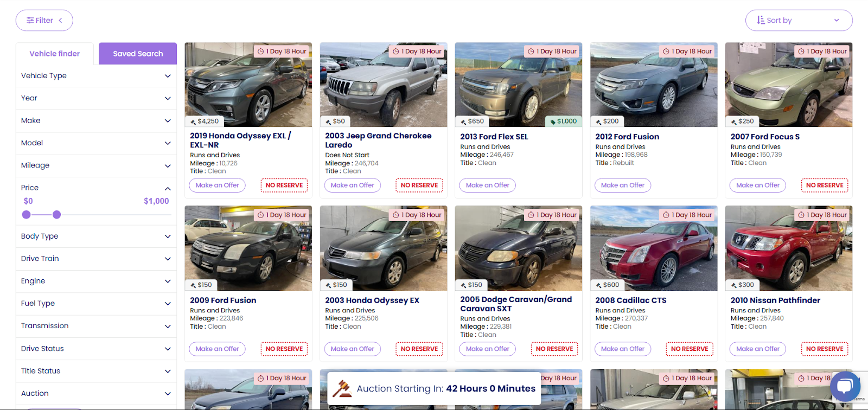Viewport: 868px width, 410px height.
Task: Expand the Fuel Type filter
Action: click(x=168, y=304)
